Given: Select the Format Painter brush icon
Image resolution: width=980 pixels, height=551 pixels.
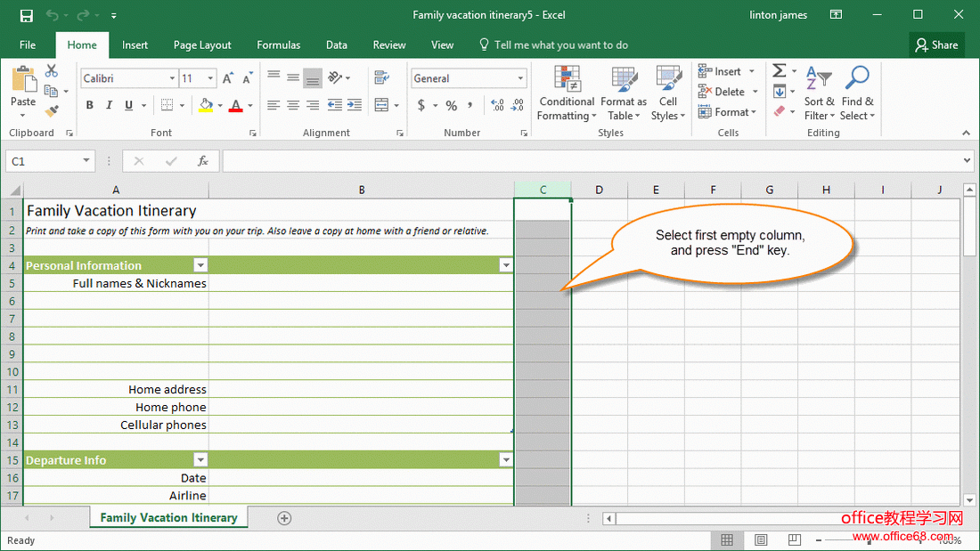Looking at the screenshot, I should coord(52,111).
